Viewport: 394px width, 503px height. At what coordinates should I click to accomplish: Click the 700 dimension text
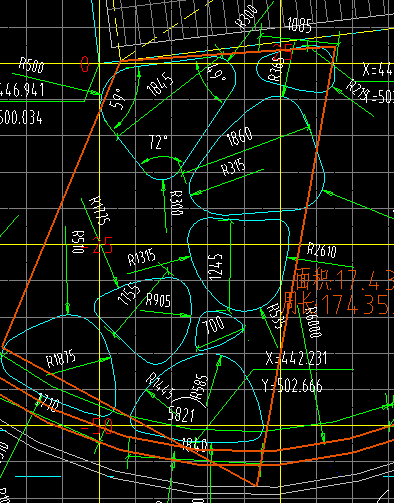pos(214,325)
